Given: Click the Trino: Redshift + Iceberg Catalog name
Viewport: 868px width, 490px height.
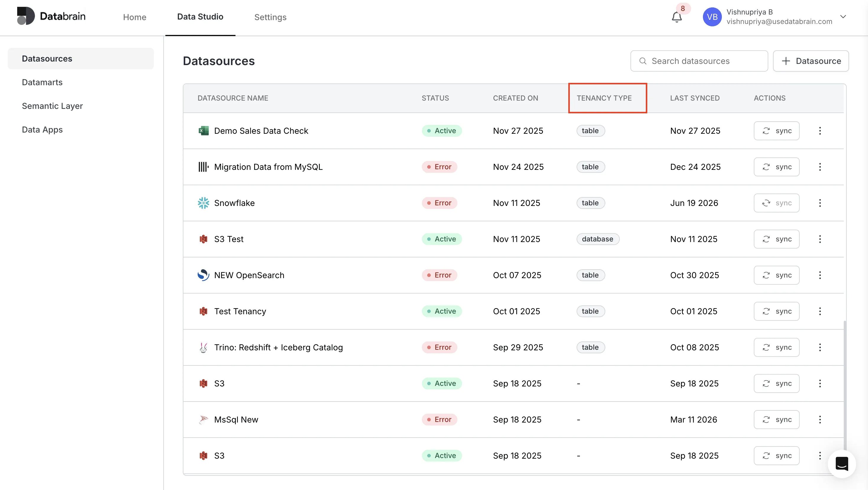Looking at the screenshot, I should click(278, 347).
